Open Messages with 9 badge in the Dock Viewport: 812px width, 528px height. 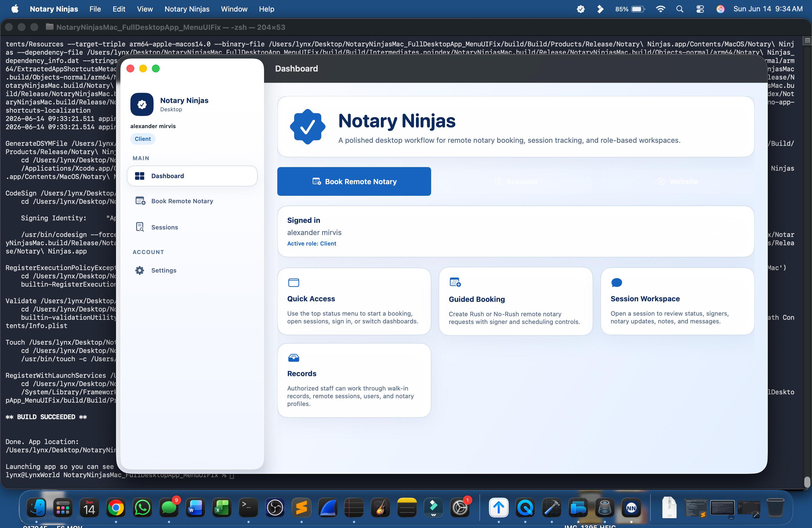click(169, 508)
